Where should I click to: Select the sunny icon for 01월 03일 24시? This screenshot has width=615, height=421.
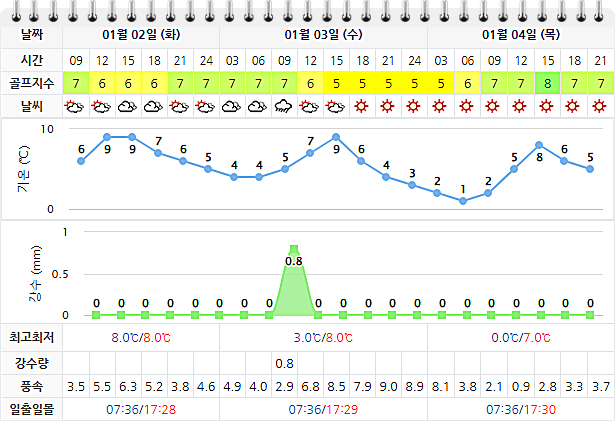(413, 106)
